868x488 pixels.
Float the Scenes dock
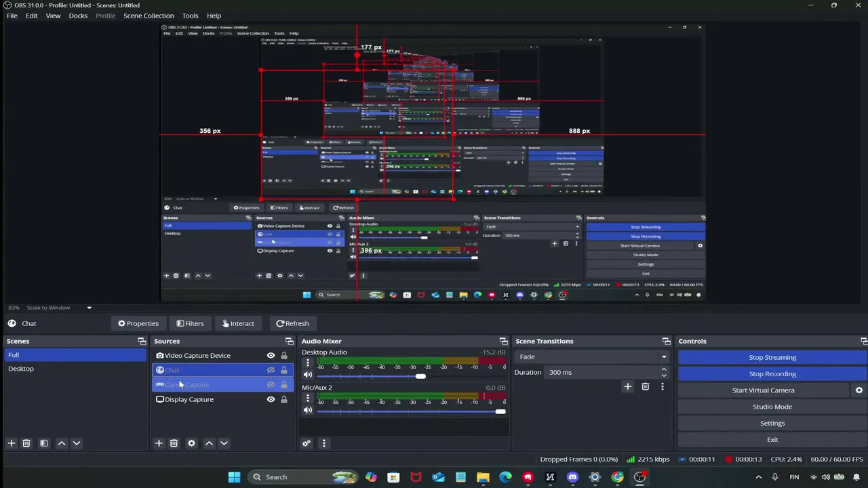coord(142,341)
